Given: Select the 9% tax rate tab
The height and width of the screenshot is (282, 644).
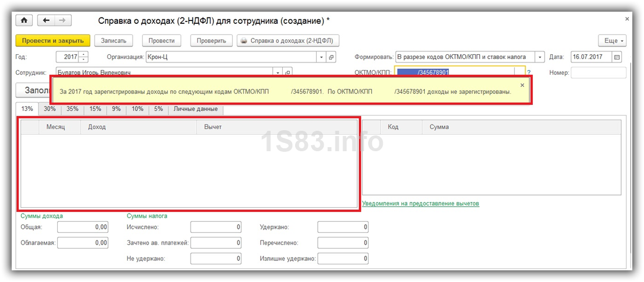Looking at the screenshot, I should tap(116, 109).
